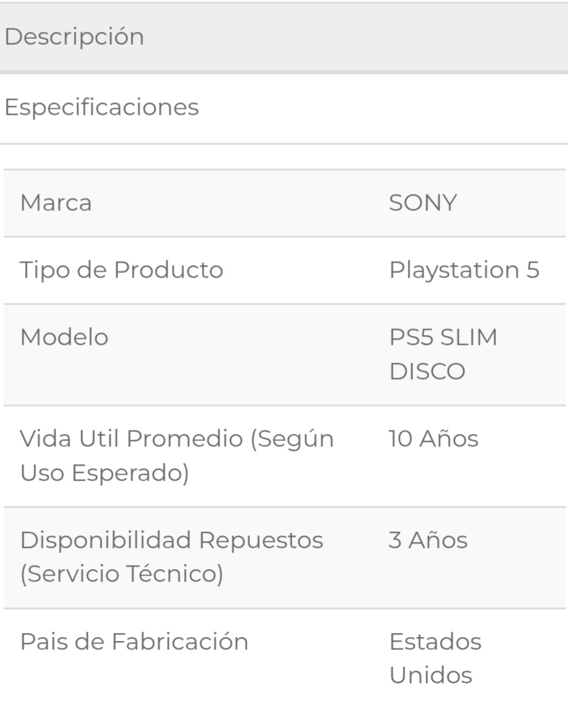Screen dimensions: 568x728
Task: Expand the Especificaciones section
Action: click(x=102, y=107)
